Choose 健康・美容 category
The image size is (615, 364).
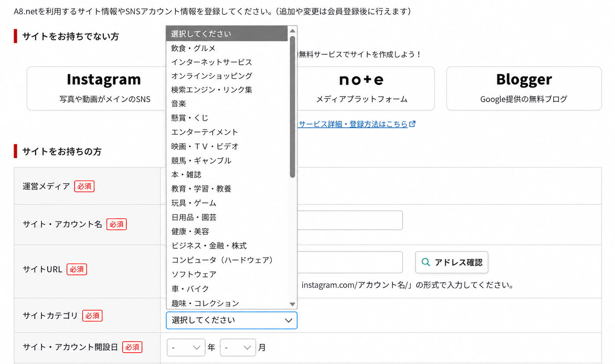(x=227, y=232)
